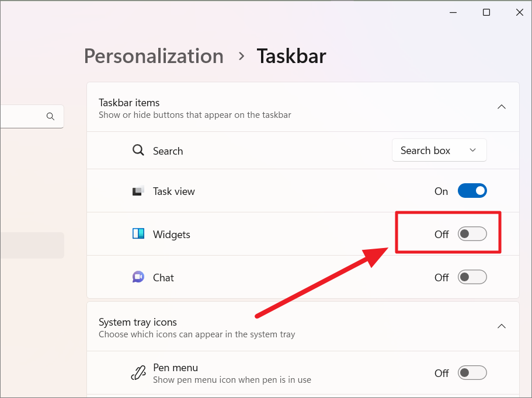Click the Pen menu label
The width and height of the screenshot is (532, 398).
(175, 368)
